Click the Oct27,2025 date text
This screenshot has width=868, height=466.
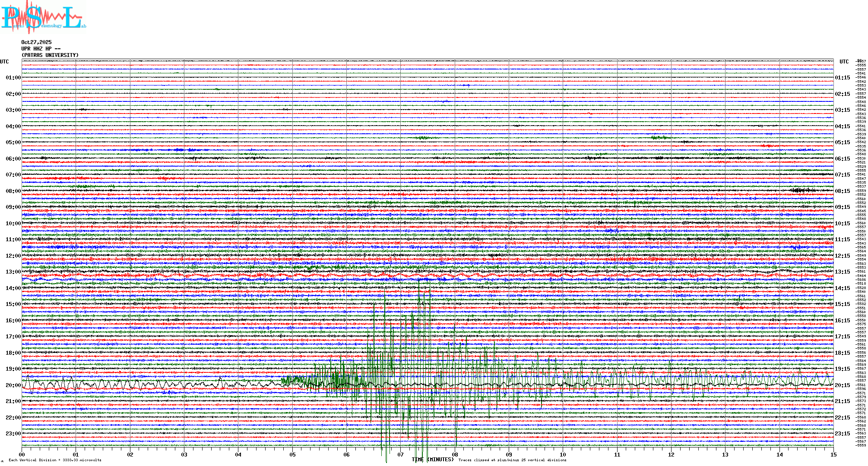point(36,42)
